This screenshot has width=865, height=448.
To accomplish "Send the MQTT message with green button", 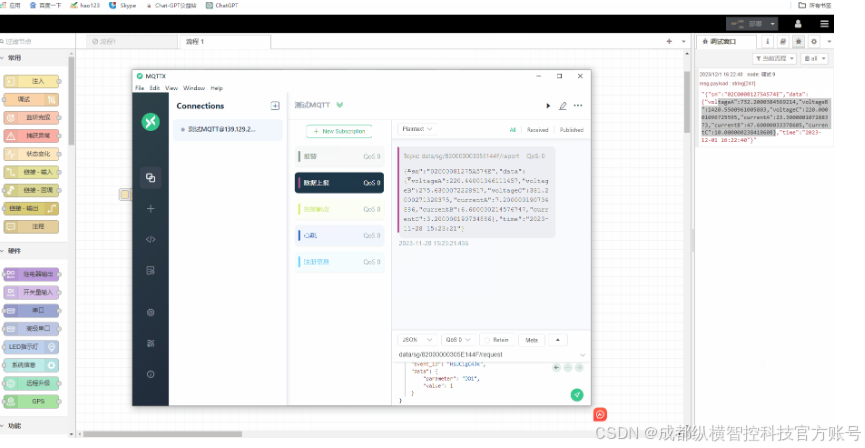I will 576,394.
